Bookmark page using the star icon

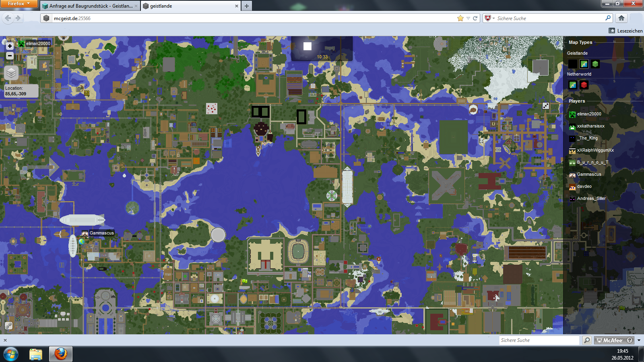460,18
